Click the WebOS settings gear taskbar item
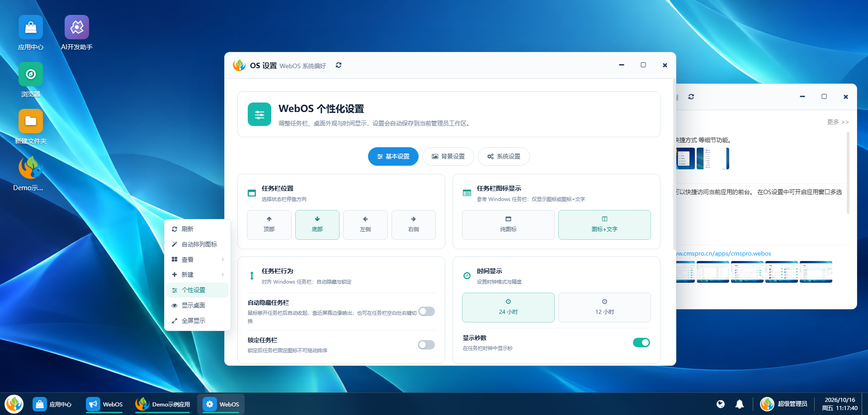 coord(221,404)
